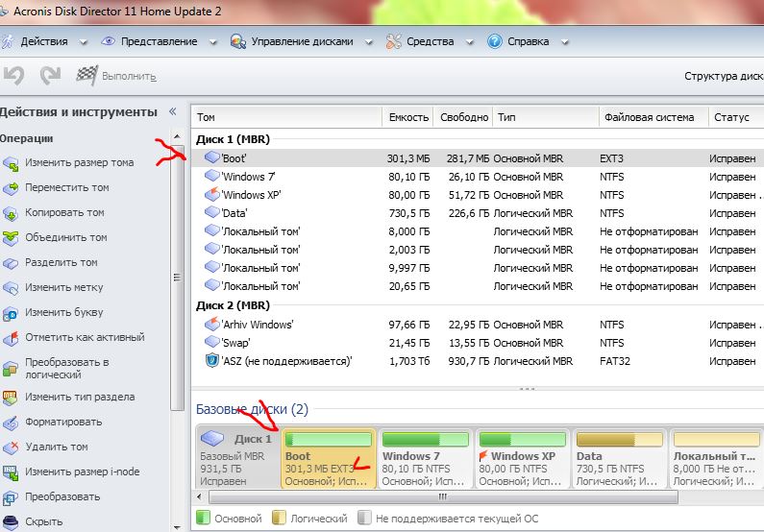Click the Change i-node size icon
Image resolution: width=764 pixels, height=532 pixels.
(x=11, y=472)
